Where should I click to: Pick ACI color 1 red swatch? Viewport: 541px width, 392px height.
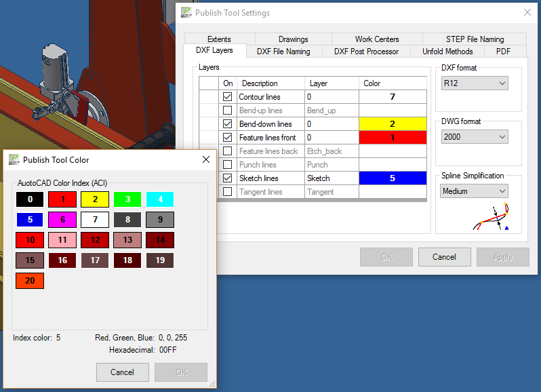click(62, 199)
